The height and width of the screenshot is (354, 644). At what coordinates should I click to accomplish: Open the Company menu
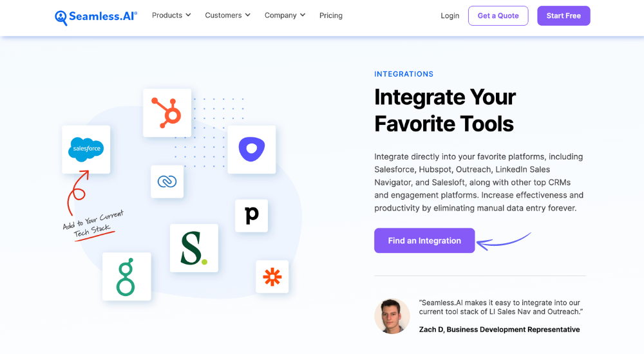(x=285, y=15)
